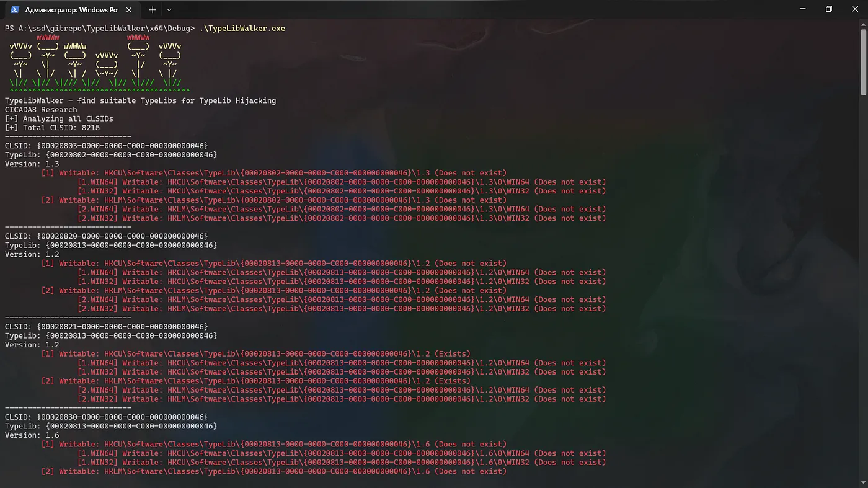Click the ASCII art flower banner

pyautogui.click(x=95, y=64)
